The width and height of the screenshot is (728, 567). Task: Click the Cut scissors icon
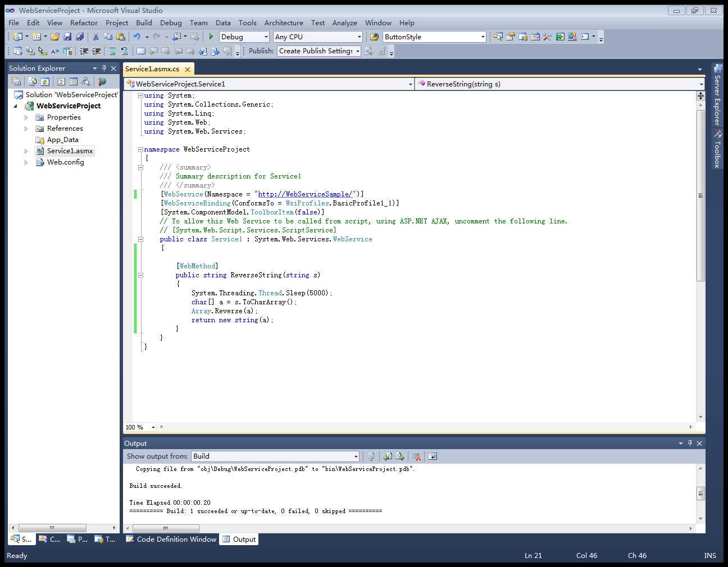click(x=95, y=36)
